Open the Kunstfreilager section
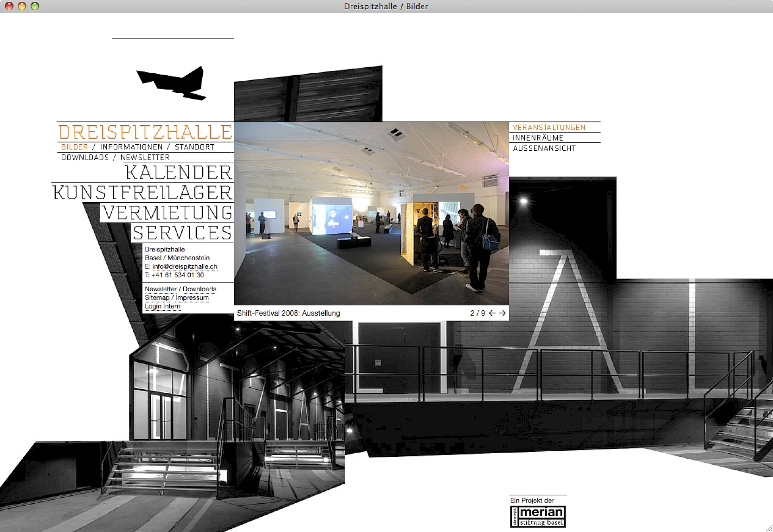The image size is (773, 532). (142, 192)
